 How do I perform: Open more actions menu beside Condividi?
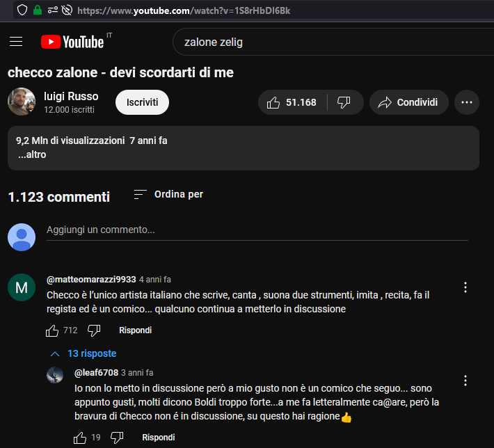(467, 102)
